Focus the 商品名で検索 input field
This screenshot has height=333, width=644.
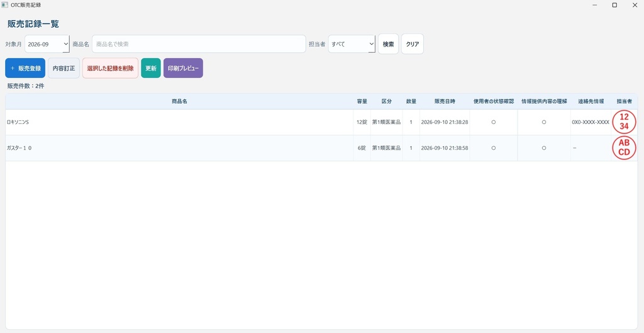pos(199,44)
